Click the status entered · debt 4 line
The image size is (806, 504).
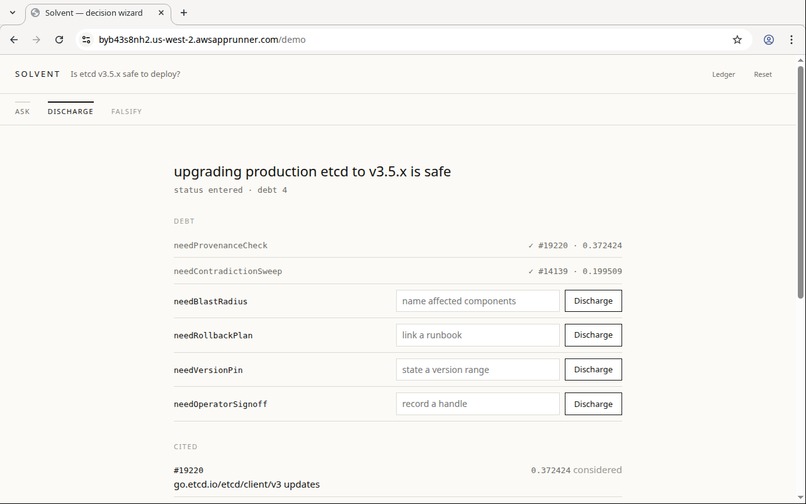pyautogui.click(x=230, y=190)
